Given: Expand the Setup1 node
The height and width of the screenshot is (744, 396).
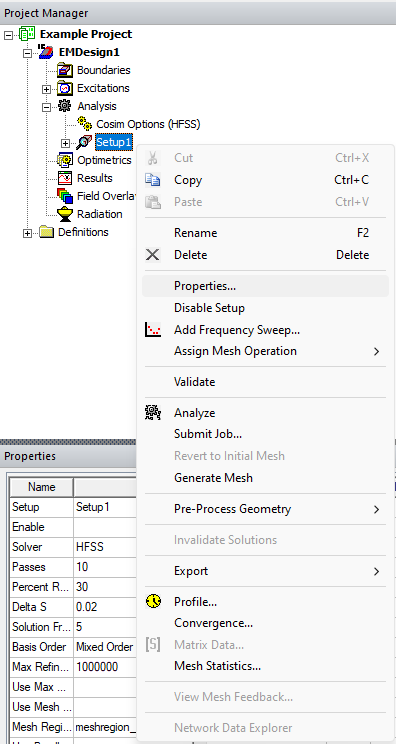Looking at the screenshot, I should (x=65, y=143).
